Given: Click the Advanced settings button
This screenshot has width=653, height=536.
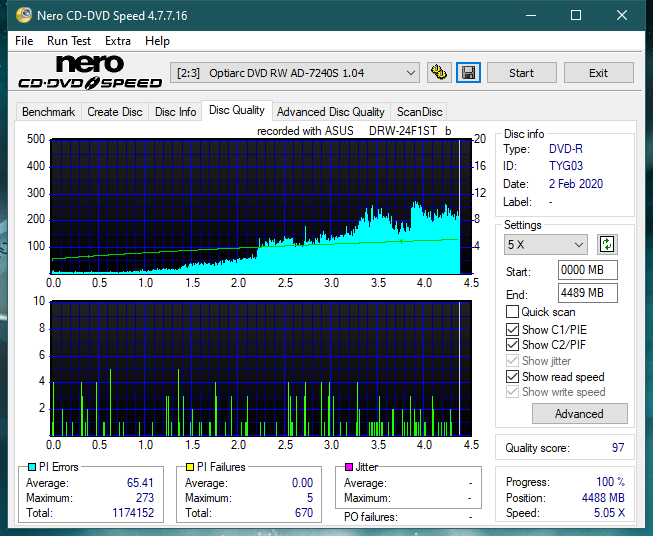Looking at the screenshot, I should [x=579, y=414].
